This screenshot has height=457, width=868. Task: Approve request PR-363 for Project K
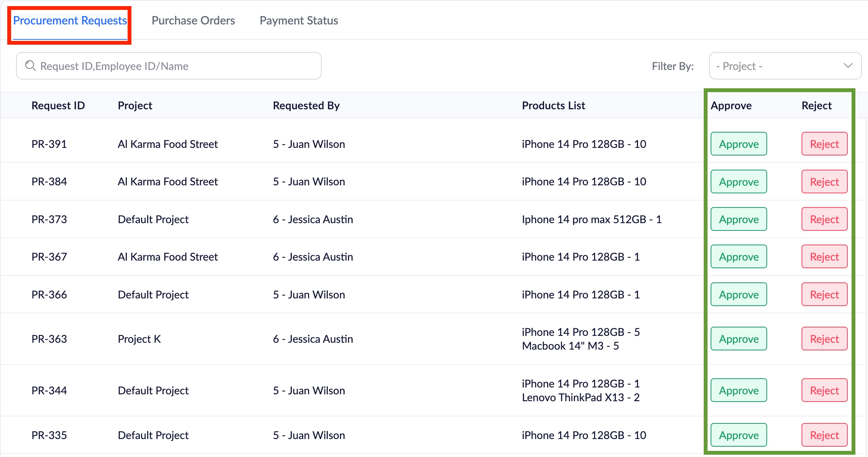pos(738,339)
